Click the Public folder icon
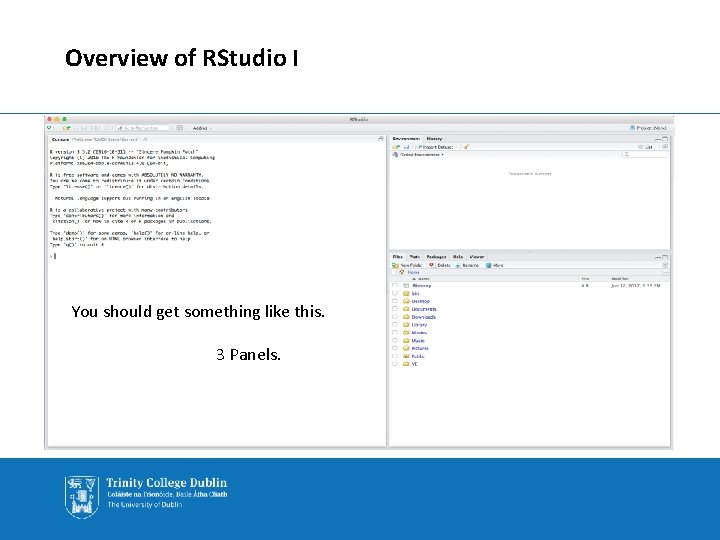The width and height of the screenshot is (720, 540). (406, 356)
